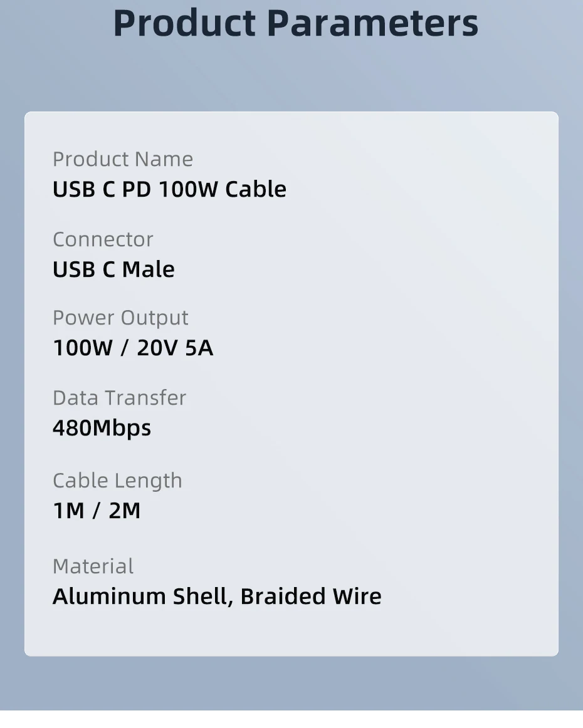The height and width of the screenshot is (728, 583).
Task: Click the 2M length option text
Action: point(125,511)
